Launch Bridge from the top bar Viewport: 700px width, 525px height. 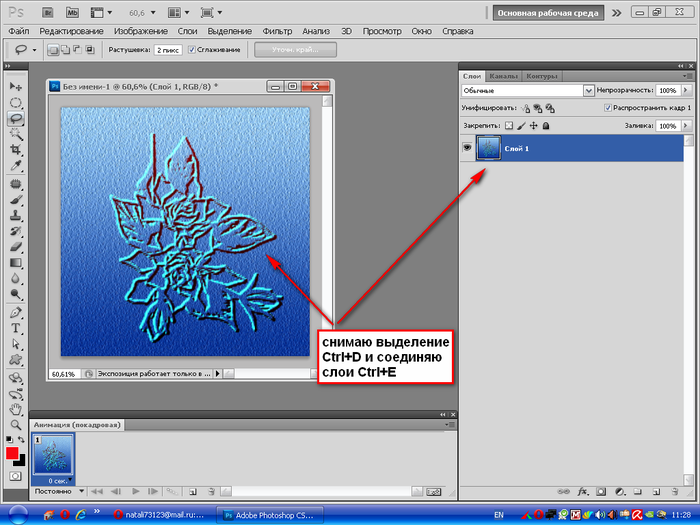pyautogui.click(x=48, y=12)
